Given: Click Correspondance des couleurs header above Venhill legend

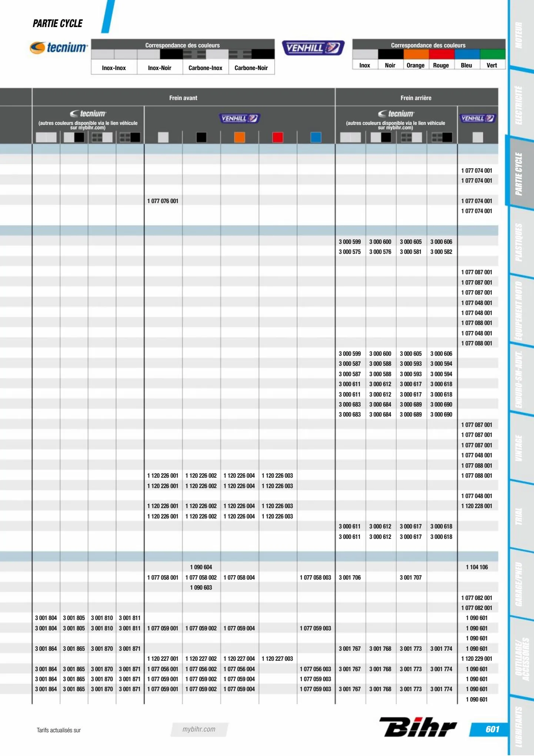Looking at the screenshot, I should pos(428,45).
